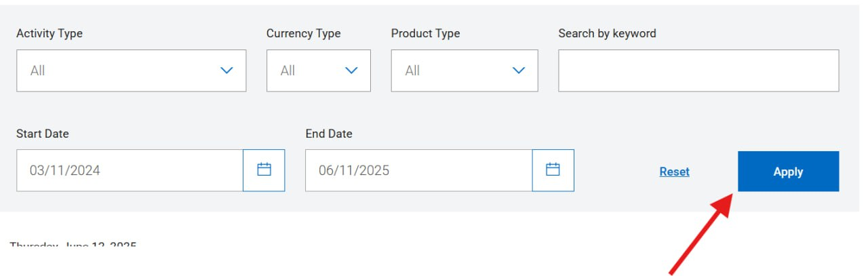868x276 pixels.
Task: Click the Currency Type chevron arrow
Action: pyautogui.click(x=351, y=71)
